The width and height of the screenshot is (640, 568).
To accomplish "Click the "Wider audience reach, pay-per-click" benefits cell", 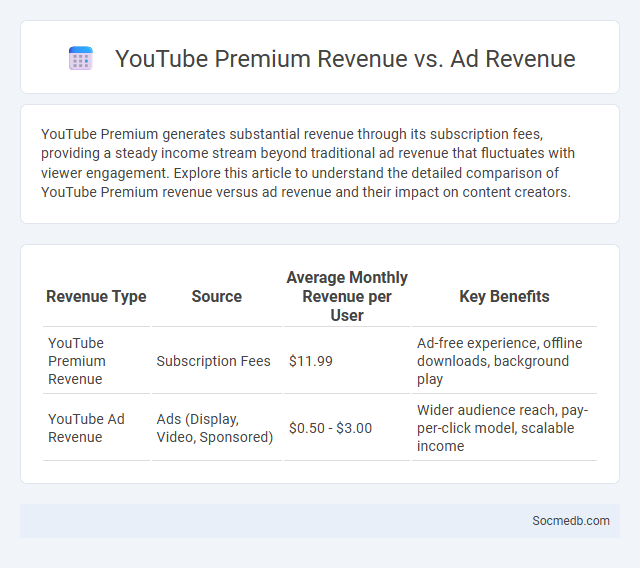I will (x=504, y=428).
